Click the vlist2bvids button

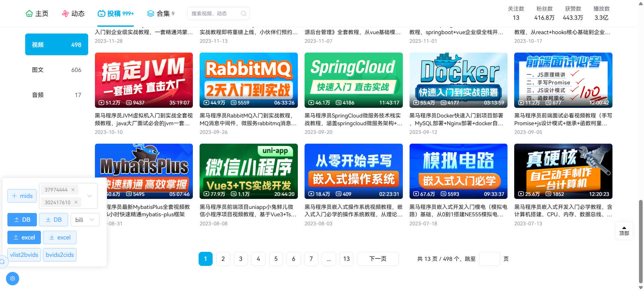pyautogui.click(x=24, y=255)
